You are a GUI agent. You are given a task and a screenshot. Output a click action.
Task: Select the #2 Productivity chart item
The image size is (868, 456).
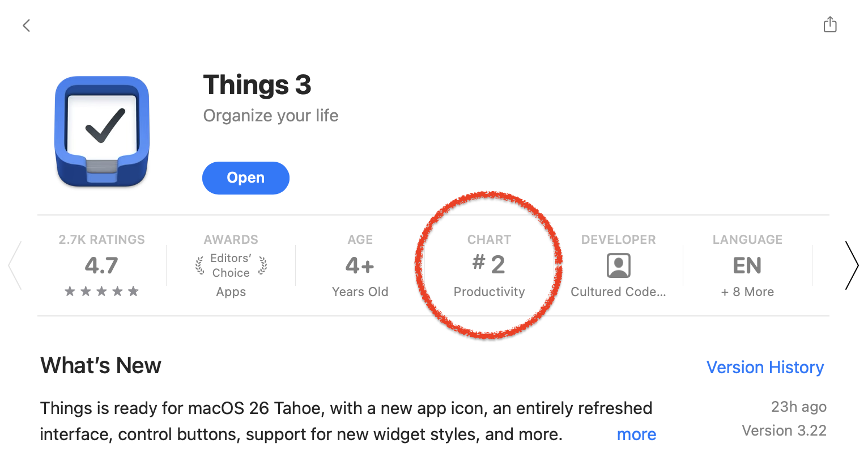coord(489,265)
